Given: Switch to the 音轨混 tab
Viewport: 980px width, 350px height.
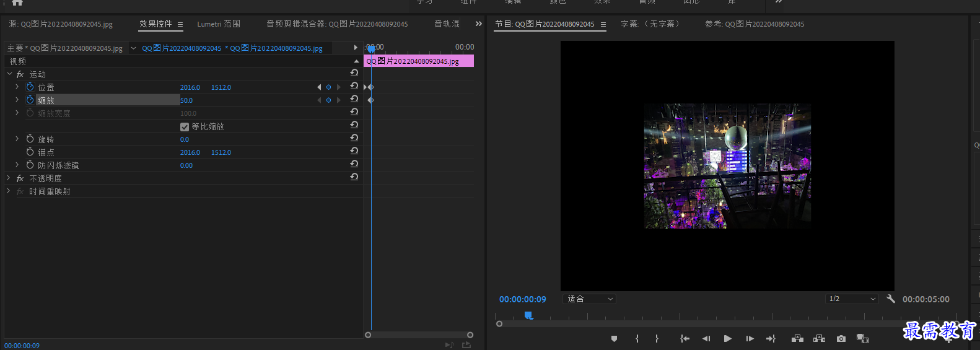Looking at the screenshot, I should tap(447, 24).
